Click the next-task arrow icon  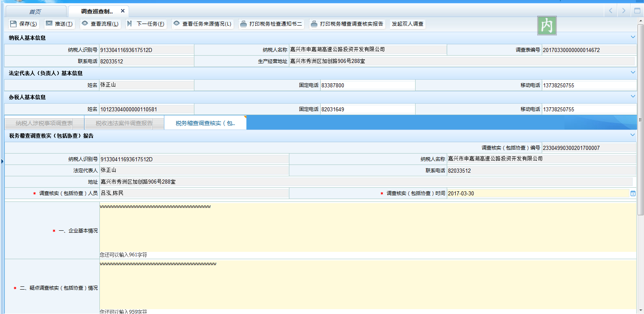point(129,24)
